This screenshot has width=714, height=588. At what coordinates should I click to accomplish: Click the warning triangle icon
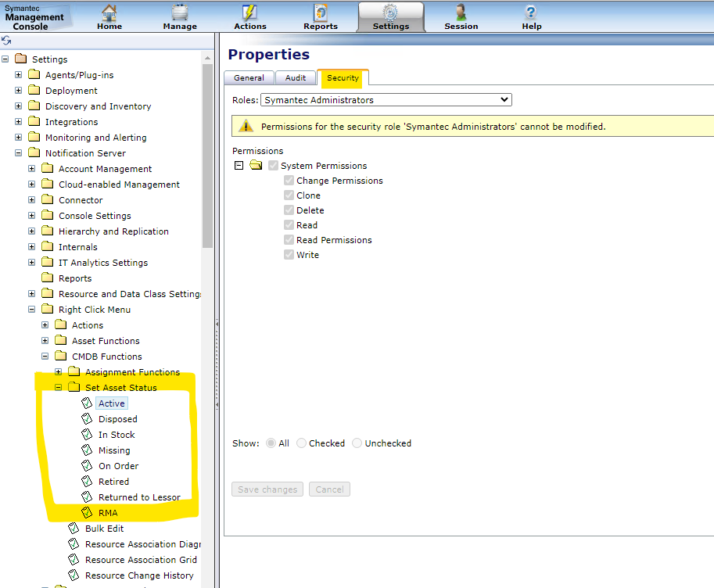point(246,126)
